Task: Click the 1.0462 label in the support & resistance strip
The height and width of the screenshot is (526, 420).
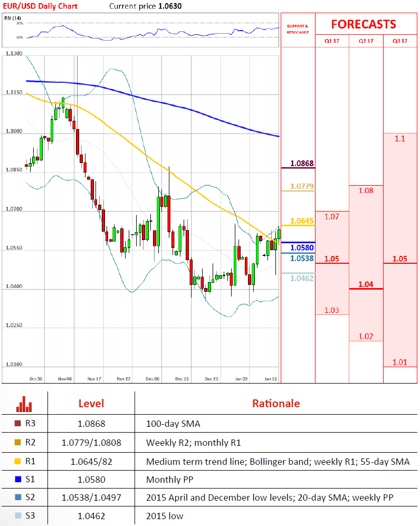Action: point(302,279)
